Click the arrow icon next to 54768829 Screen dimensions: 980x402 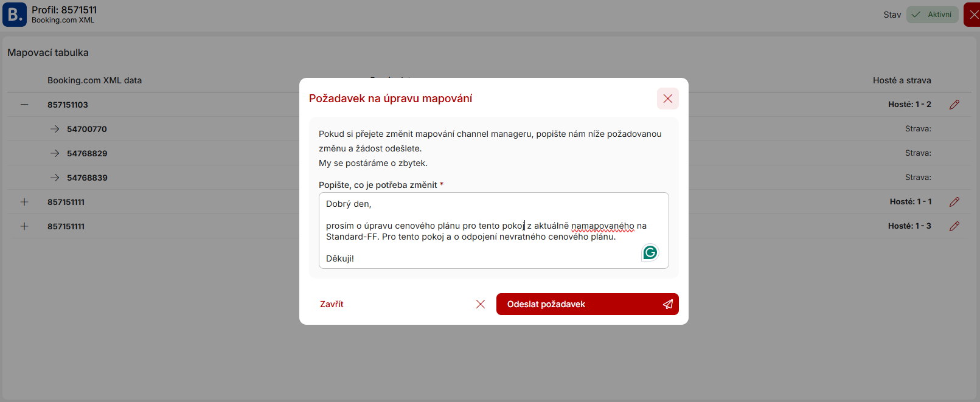click(55, 153)
